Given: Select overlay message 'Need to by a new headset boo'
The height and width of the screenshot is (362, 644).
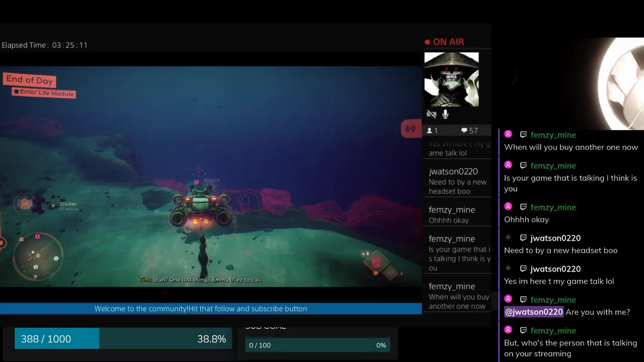Looking at the screenshot, I should (457, 187).
